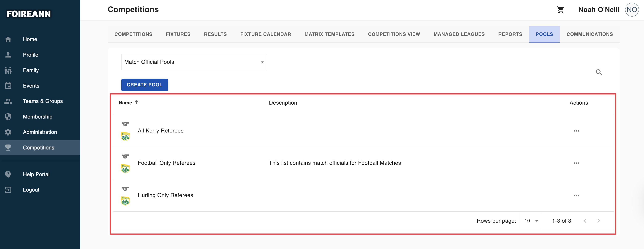Viewport: 644px width, 249px height.
Task: Click the NO user avatar
Action: click(632, 10)
